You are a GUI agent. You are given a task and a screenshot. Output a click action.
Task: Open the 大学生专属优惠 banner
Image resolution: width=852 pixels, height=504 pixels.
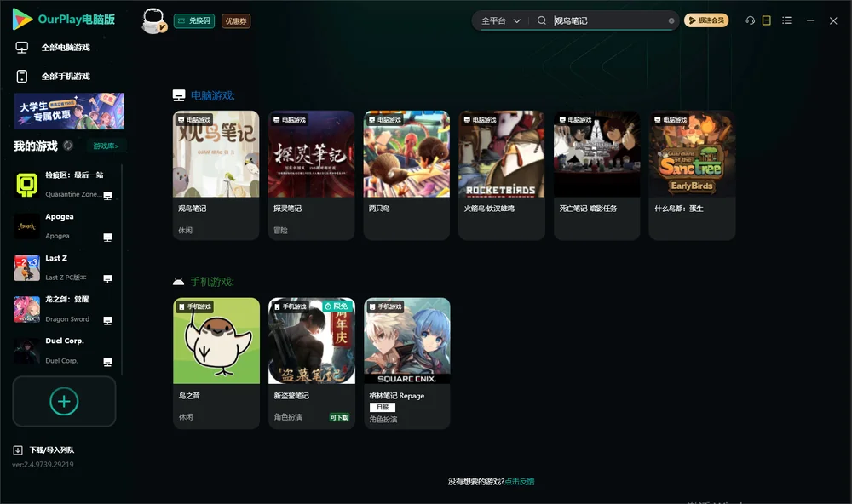tap(69, 112)
